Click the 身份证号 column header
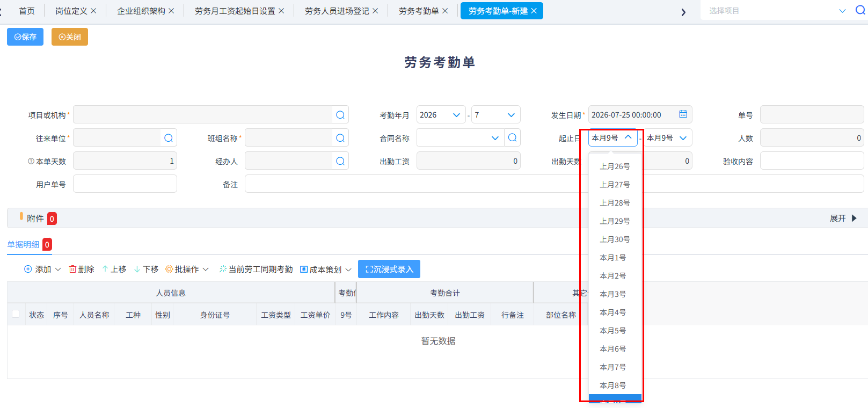Screen dimensions: 868x408 point(215,315)
